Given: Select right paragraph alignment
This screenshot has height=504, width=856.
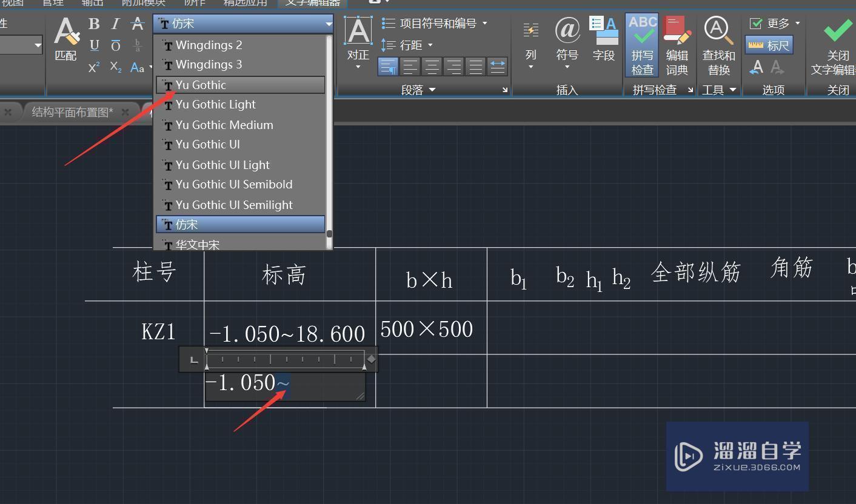Looking at the screenshot, I should pos(453,66).
